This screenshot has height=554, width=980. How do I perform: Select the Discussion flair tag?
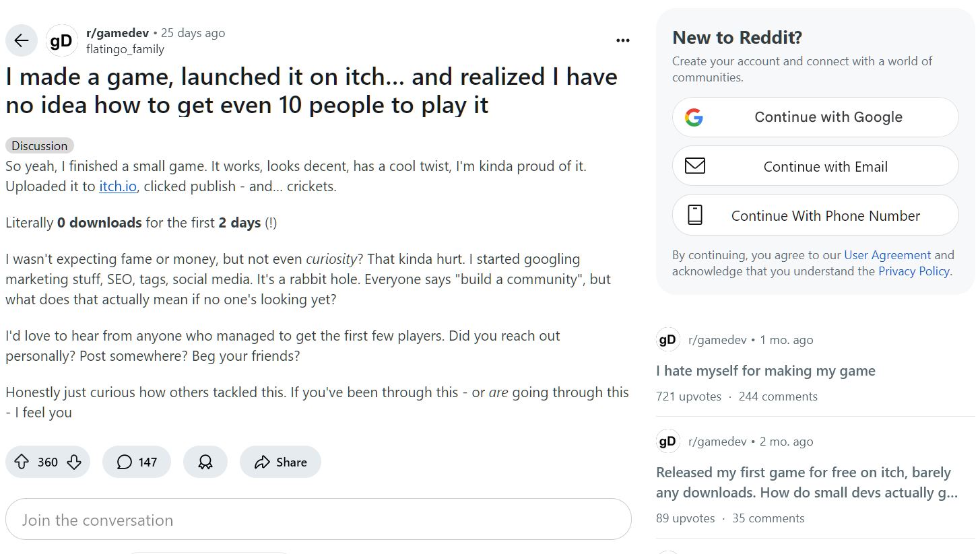click(40, 145)
